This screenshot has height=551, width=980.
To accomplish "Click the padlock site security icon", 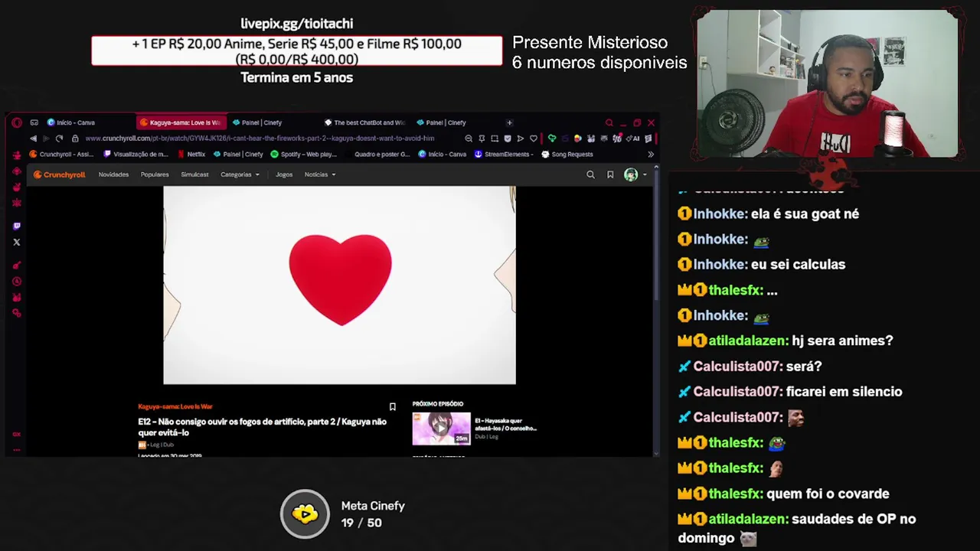I will click(x=75, y=139).
